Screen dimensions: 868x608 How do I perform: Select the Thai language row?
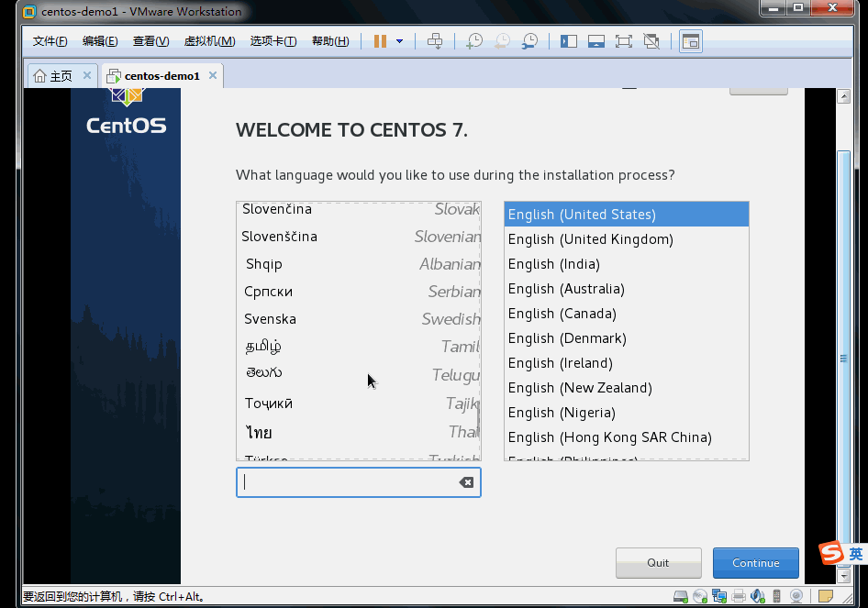tap(359, 432)
